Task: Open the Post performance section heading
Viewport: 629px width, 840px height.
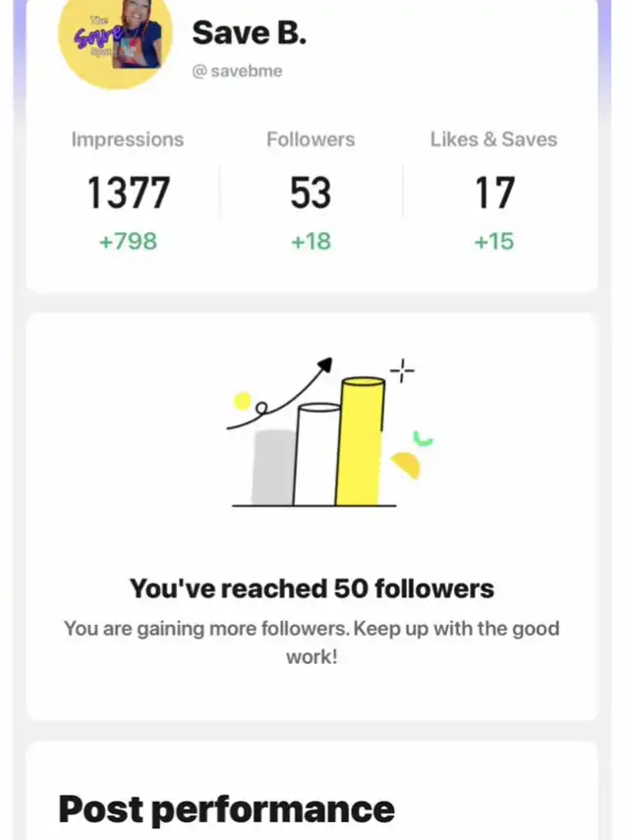Action: pos(227,809)
